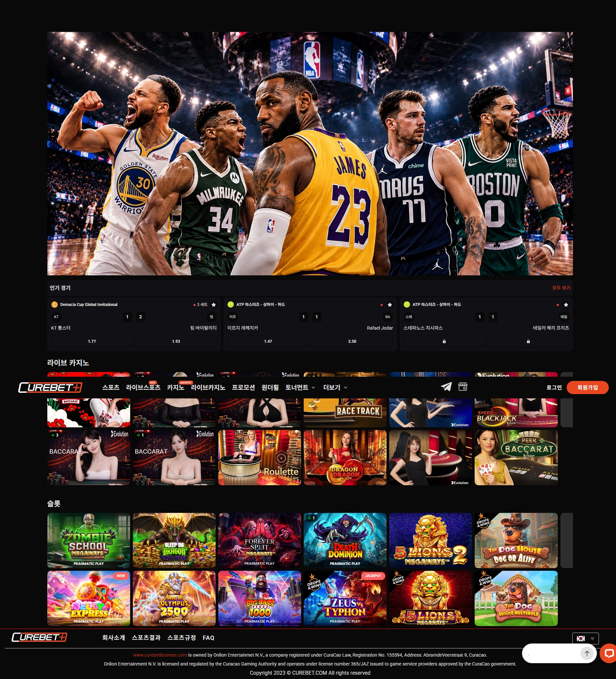Star the 스테파노스 치시파스 ATP match

coord(566,305)
